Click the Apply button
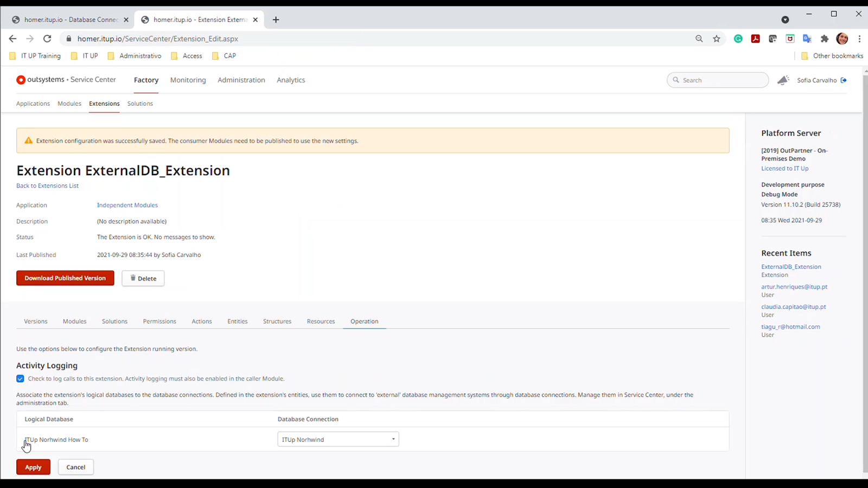This screenshot has width=868, height=488. (x=33, y=467)
